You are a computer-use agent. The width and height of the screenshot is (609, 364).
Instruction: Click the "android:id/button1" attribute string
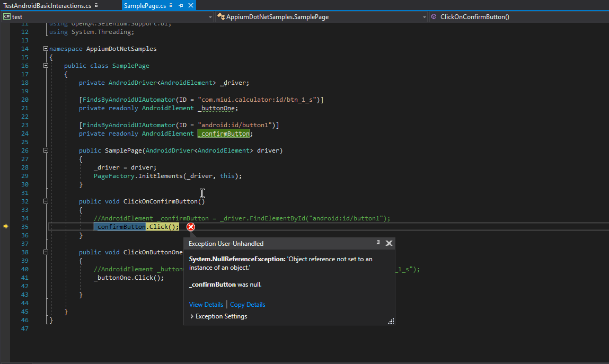235,125
